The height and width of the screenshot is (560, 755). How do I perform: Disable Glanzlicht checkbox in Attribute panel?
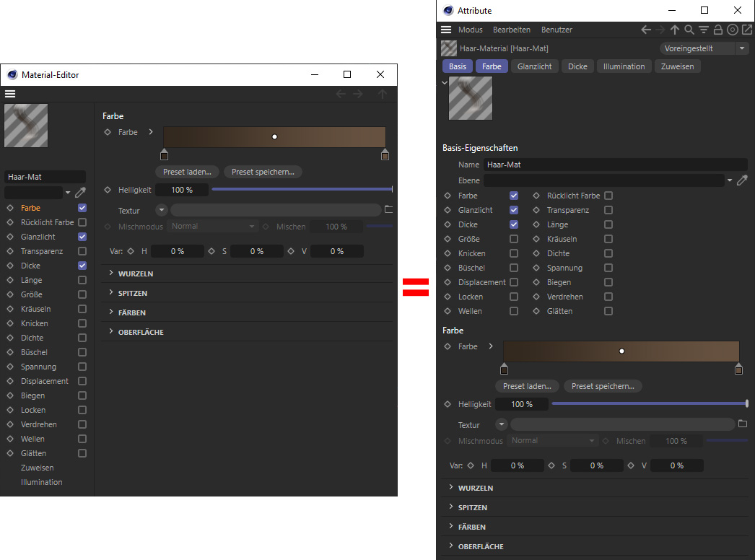click(x=514, y=210)
